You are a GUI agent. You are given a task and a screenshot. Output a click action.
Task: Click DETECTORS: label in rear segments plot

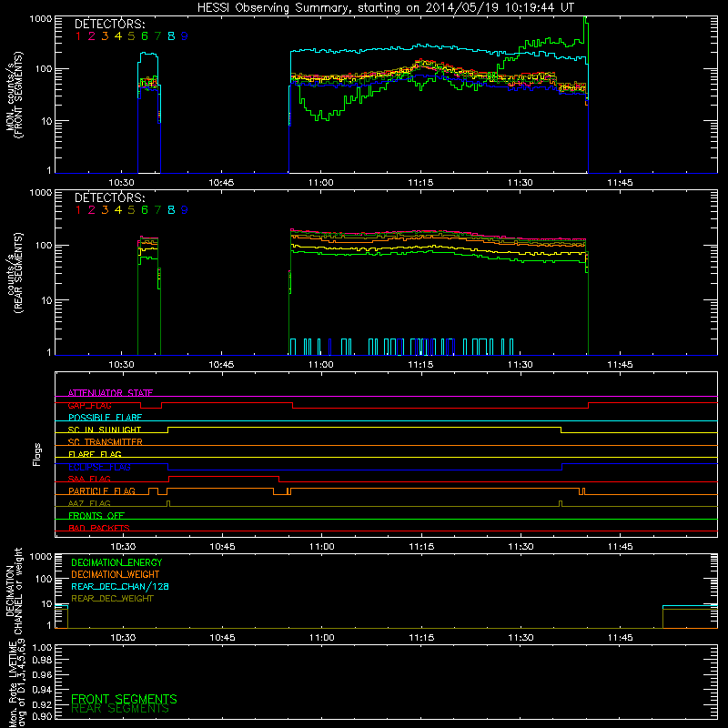click(x=109, y=197)
